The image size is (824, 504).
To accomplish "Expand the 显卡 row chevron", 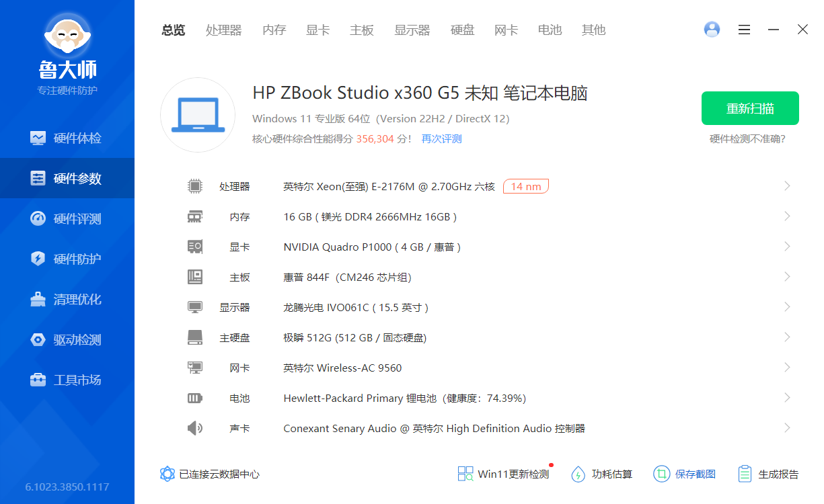I will point(787,246).
